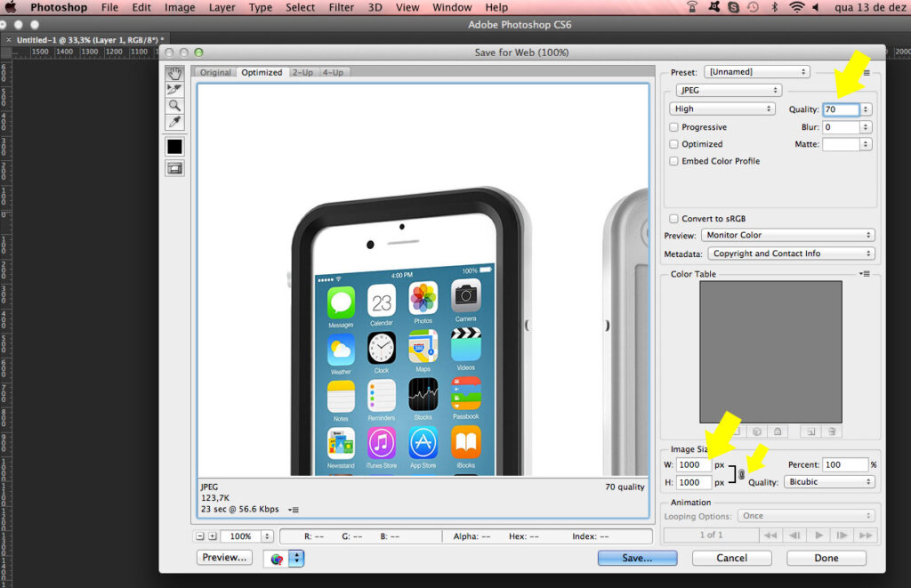Image resolution: width=911 pixels, height=588 pixels.
Task: Click the web-safe shift cube icon under Color Table
Action: [756, 431]
